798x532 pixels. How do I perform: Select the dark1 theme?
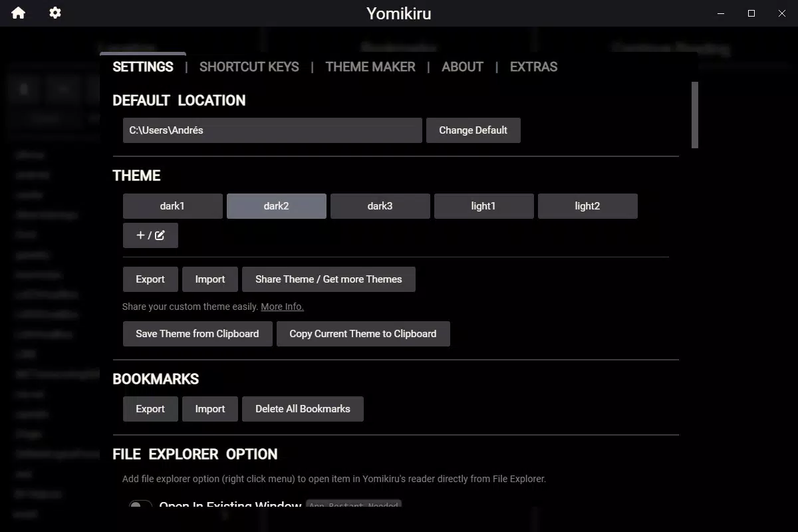(173, 206)
